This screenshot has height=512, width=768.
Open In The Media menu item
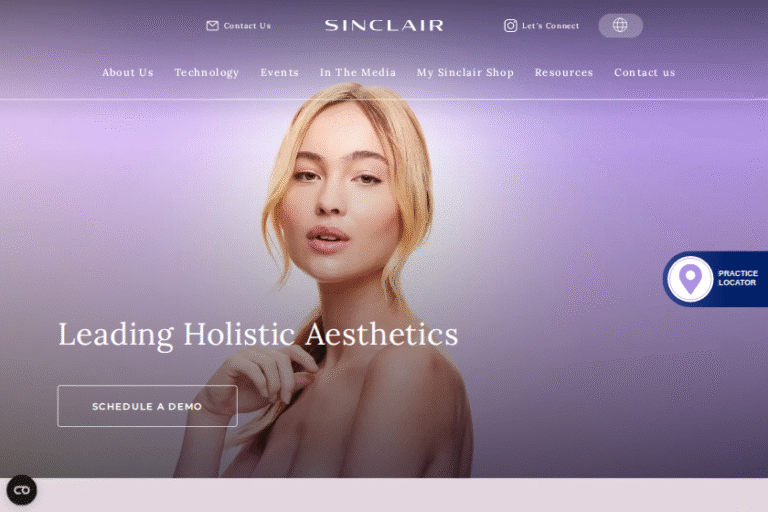358,73
